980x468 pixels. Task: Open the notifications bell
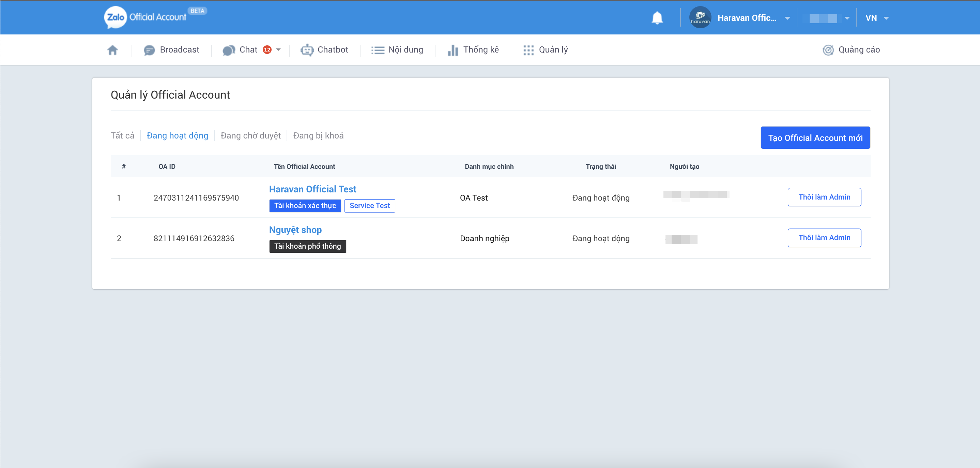657,18
